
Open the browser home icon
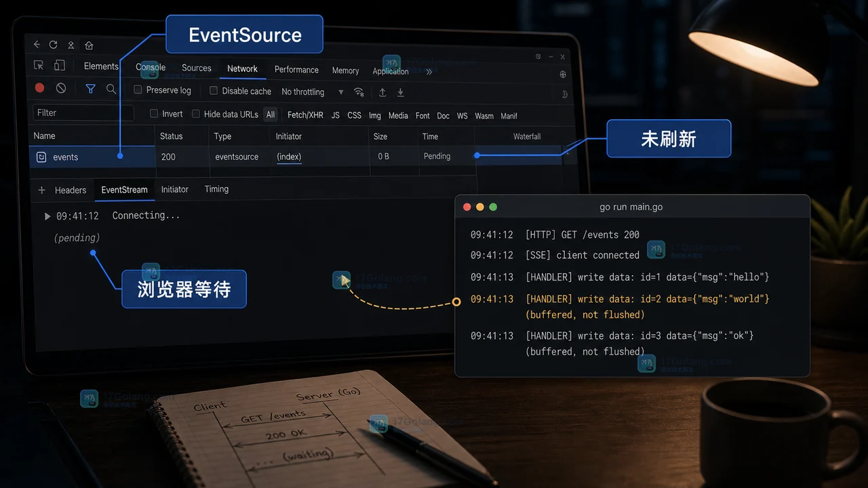pos(89,45)
